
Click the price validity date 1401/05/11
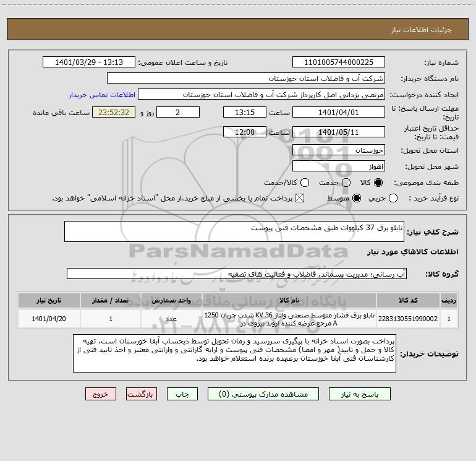point(339,132)
